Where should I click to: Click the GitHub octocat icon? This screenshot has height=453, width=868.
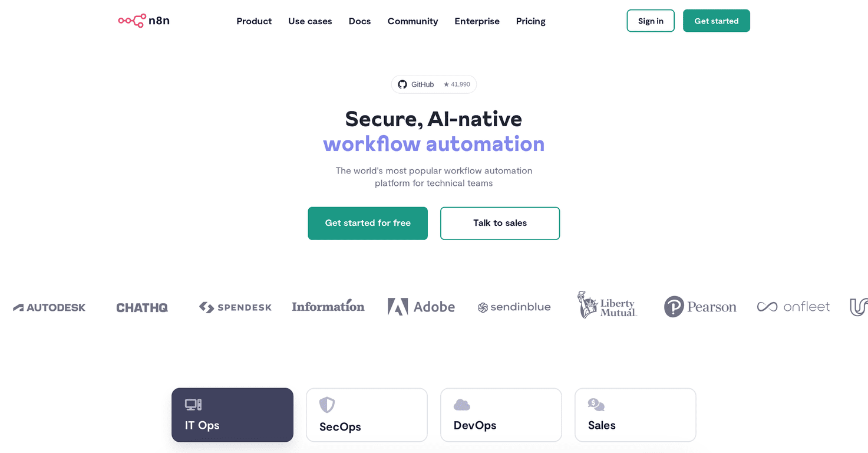[x=402, y=84]
